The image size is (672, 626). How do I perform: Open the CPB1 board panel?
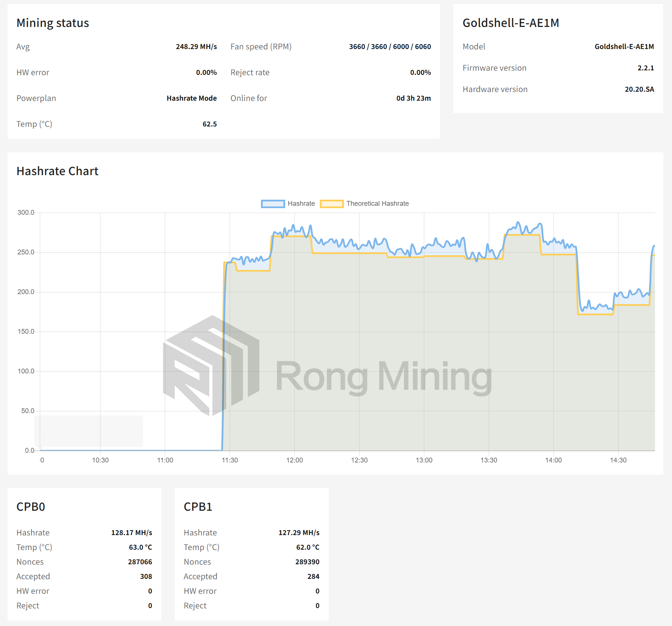pyautogui.click(x=198, y=507)
